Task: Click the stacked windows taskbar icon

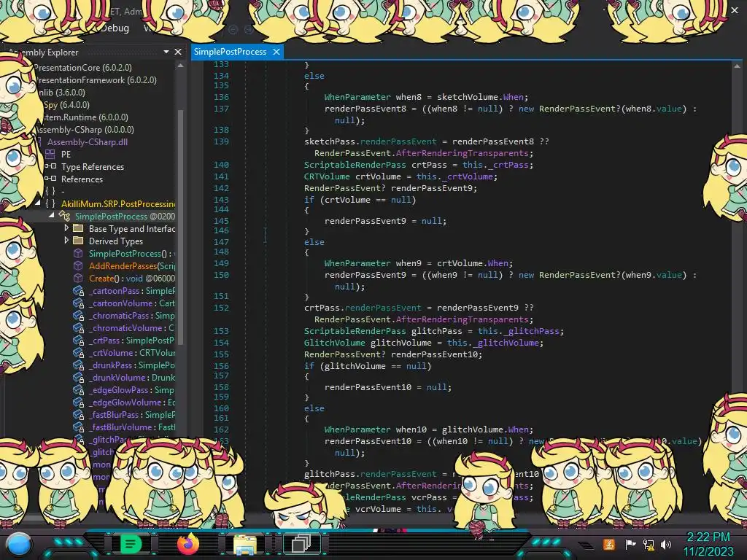Action: pyautogui.click(x=301, y=543)
